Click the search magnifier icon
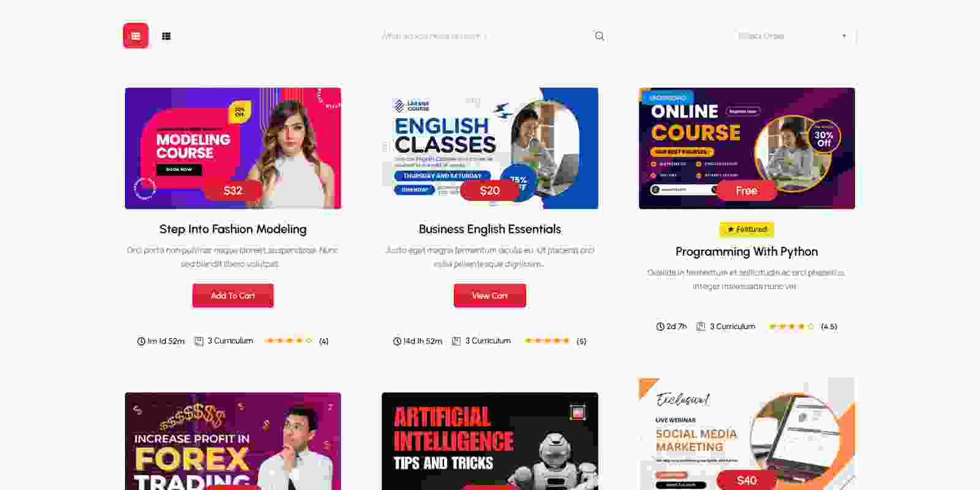The width and height of the screenshot is (980, 490). tap(600, 36)
